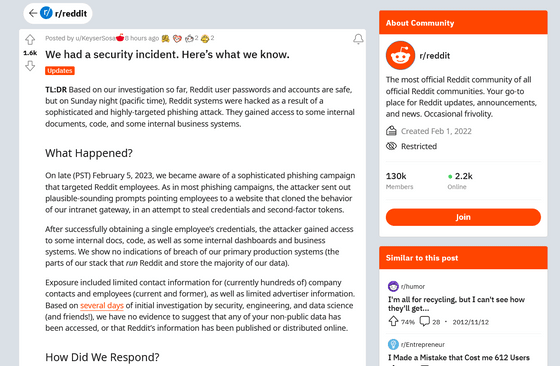This screenshot has width=560, height=366.
Task: Click the comments icon showing 28
Action: (x=424, y=321)
